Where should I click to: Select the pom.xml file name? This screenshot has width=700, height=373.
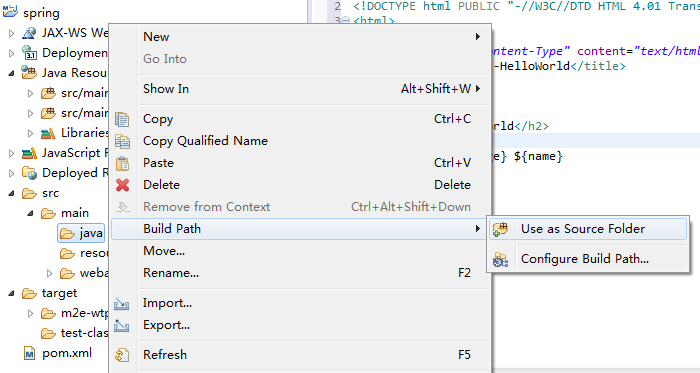[x=67, y=353]
